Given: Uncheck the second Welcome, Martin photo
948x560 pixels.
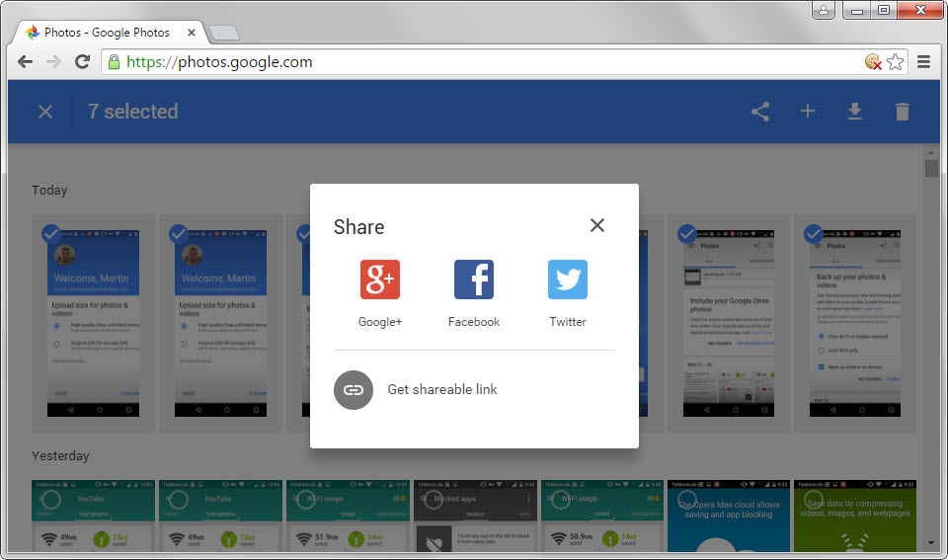Looking at the screenshot, I should (x=179, y=233).
